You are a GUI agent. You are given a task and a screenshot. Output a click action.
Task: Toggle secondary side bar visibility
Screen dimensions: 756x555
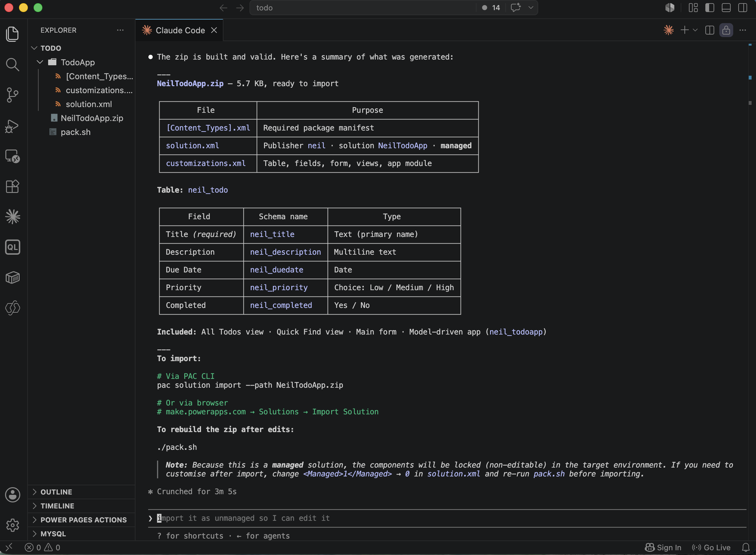click(742, 8)
